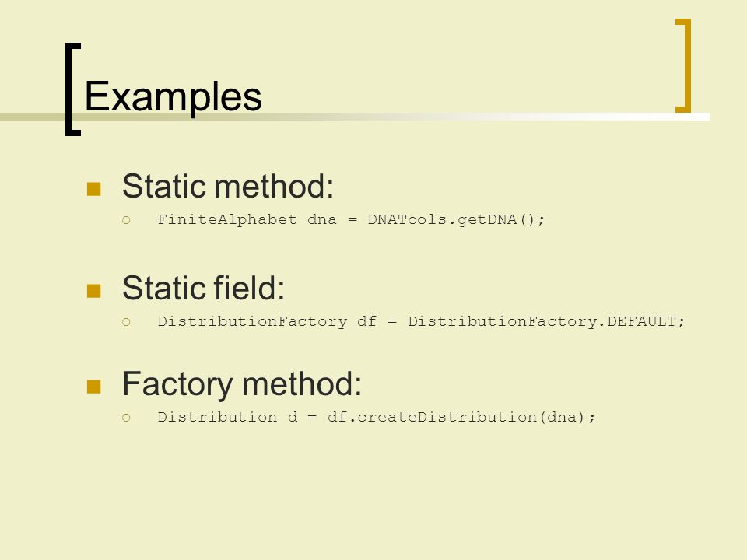Click the circle bullet before DistributionFactory df
Image resolution: width=747 pixels, height=560 pixels.
(x=126, y=322)
